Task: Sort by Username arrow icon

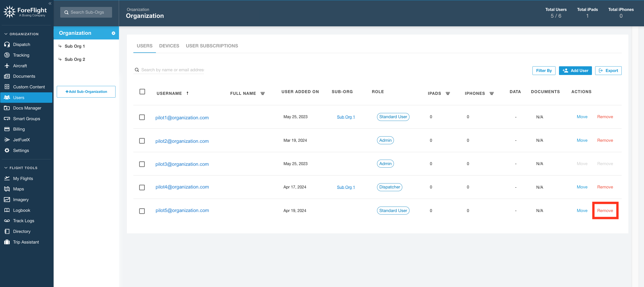Action: click(x=187, y=93)
